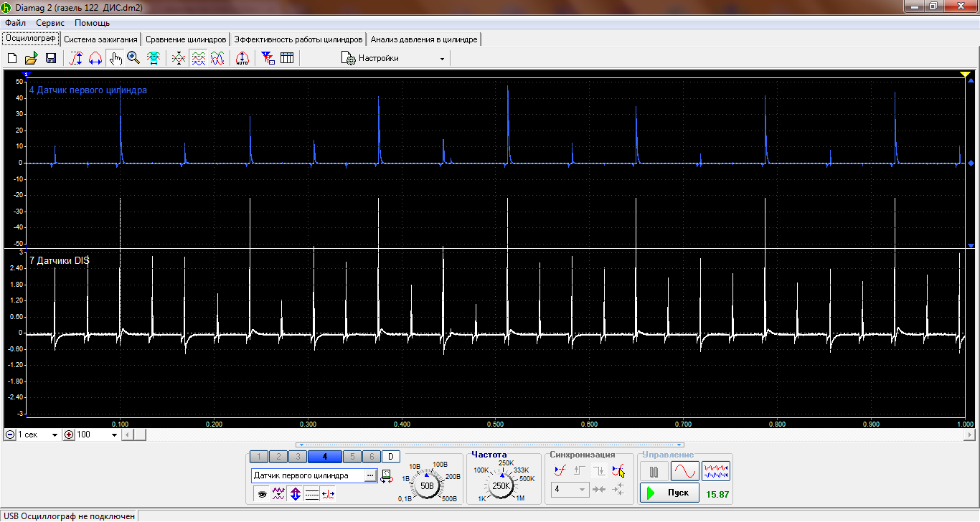Click the blue marker 1 at top left

(27, 74)
